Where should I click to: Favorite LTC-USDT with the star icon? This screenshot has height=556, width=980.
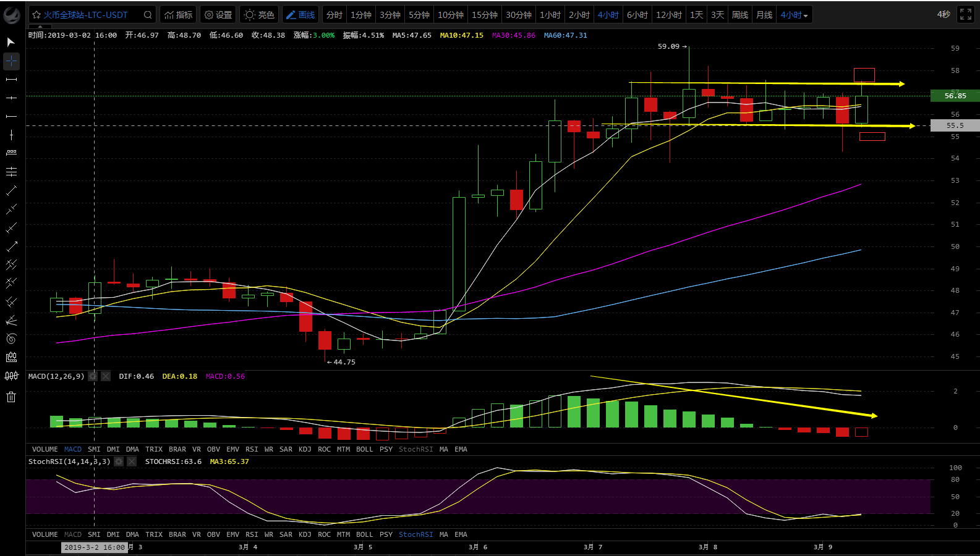pos(36,15)
